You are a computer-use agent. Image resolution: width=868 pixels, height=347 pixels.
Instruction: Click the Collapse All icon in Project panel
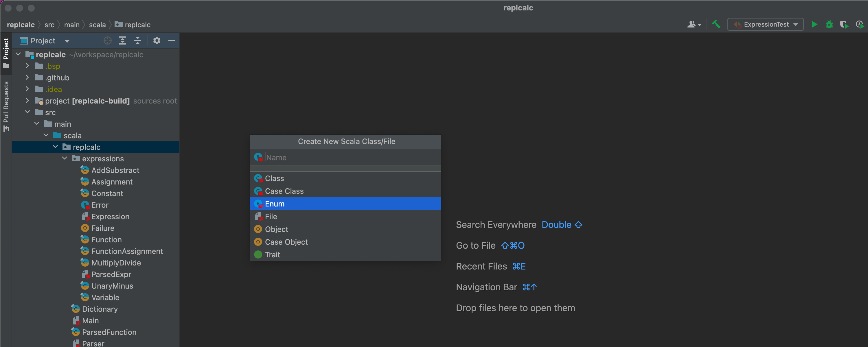click(138, 40)
